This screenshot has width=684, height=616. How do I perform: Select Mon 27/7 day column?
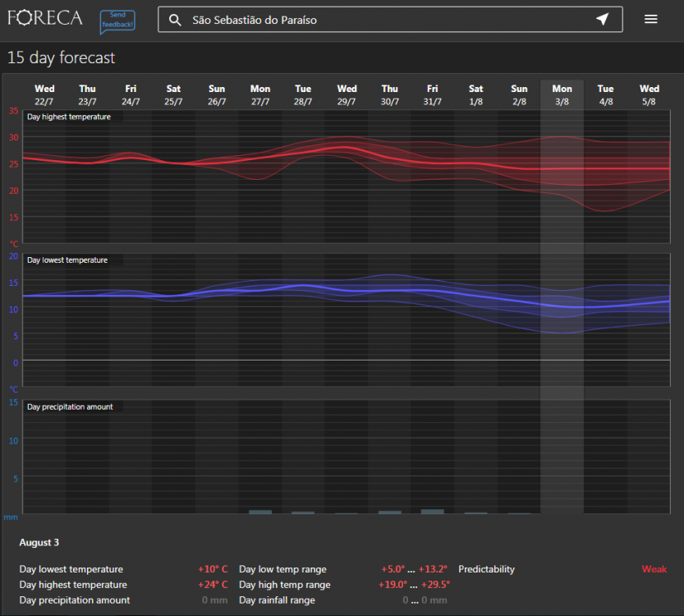pyautogui.click(x=260, y=94)
